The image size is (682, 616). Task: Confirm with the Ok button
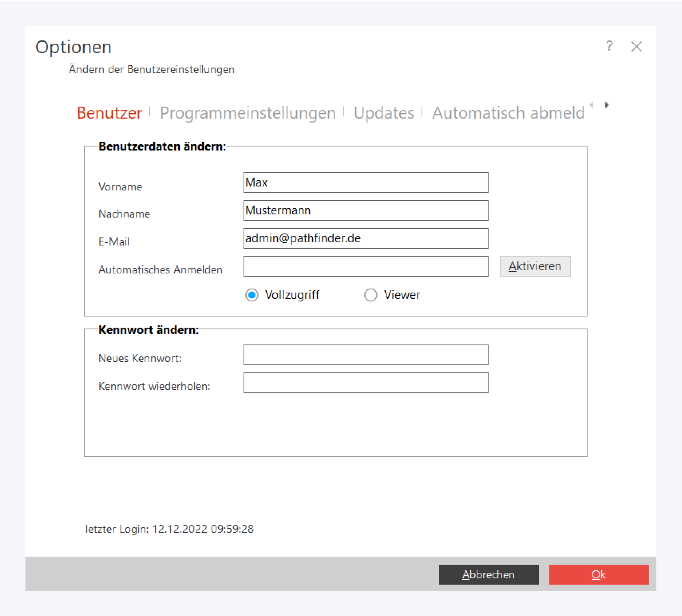coord(599,574)
